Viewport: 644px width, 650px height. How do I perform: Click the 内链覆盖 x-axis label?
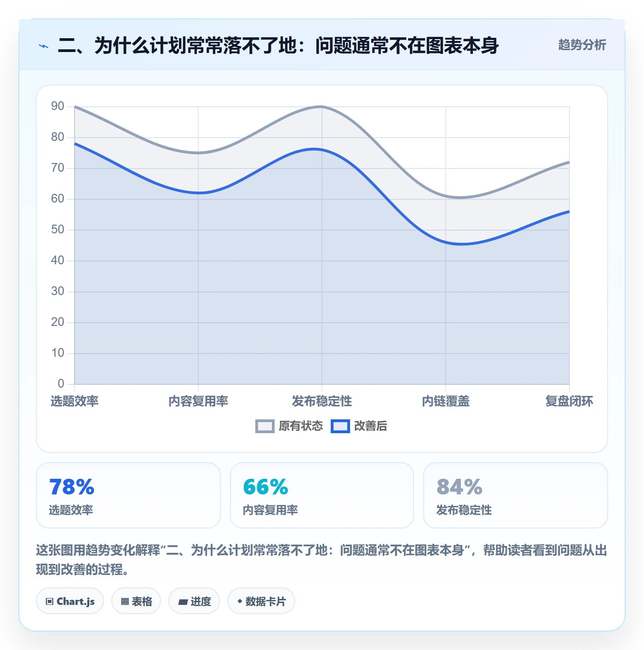point(446,401)
